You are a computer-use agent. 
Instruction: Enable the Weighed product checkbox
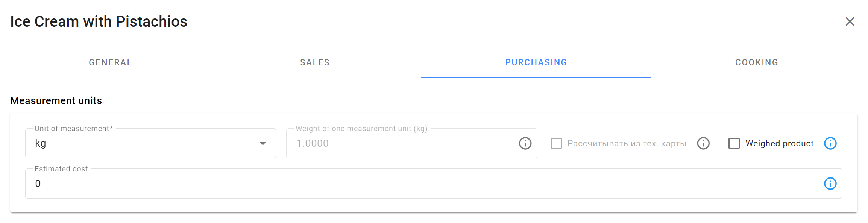click(734, 143)
